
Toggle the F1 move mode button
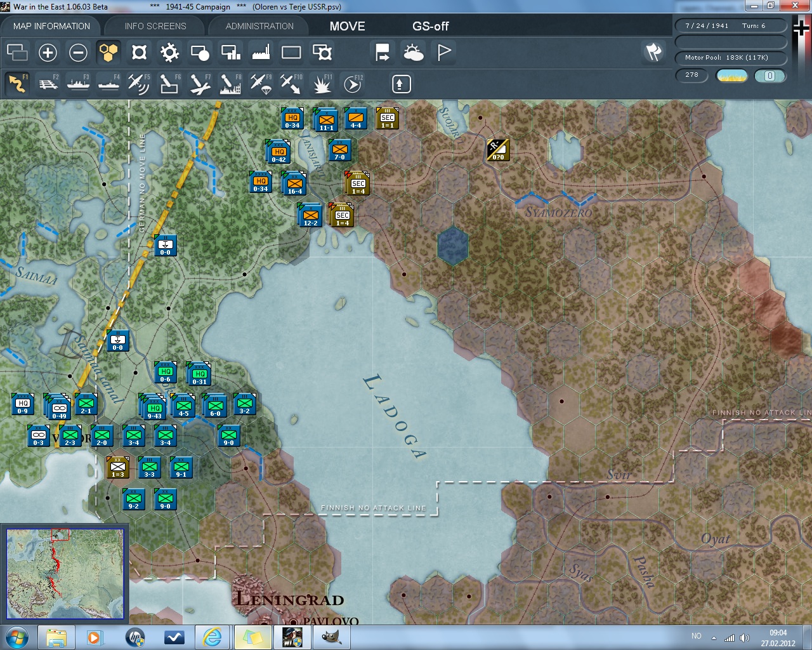click(x=18, y=84)
